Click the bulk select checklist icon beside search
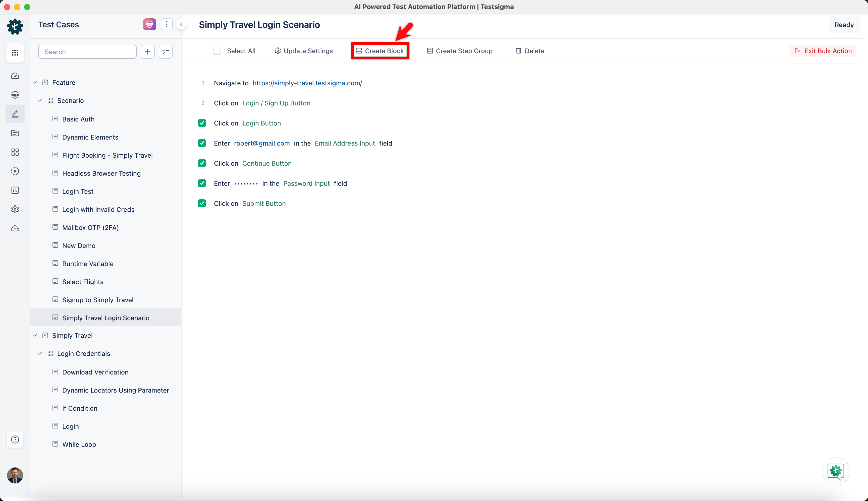Viewport: 868px width, 501px height. 166,52
